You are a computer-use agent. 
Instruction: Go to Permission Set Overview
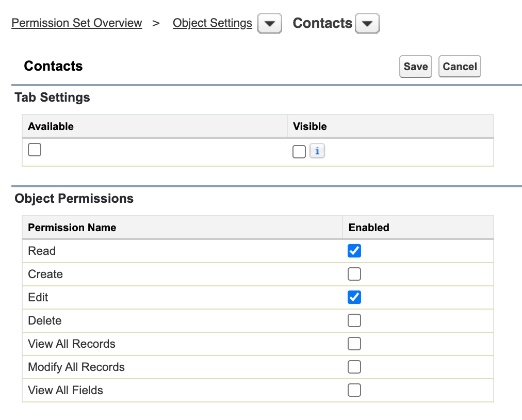click(x=77, y=23)
